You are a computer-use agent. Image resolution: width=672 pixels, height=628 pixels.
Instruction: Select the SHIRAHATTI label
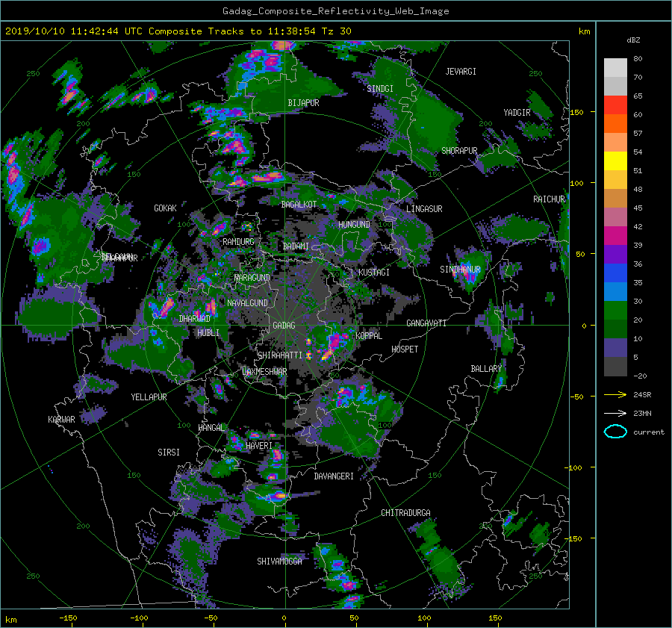280,355
